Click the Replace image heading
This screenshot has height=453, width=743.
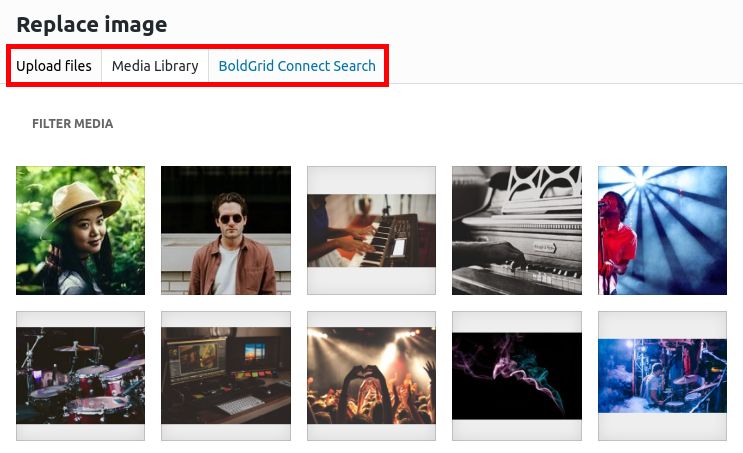click(x=91, y=25)
